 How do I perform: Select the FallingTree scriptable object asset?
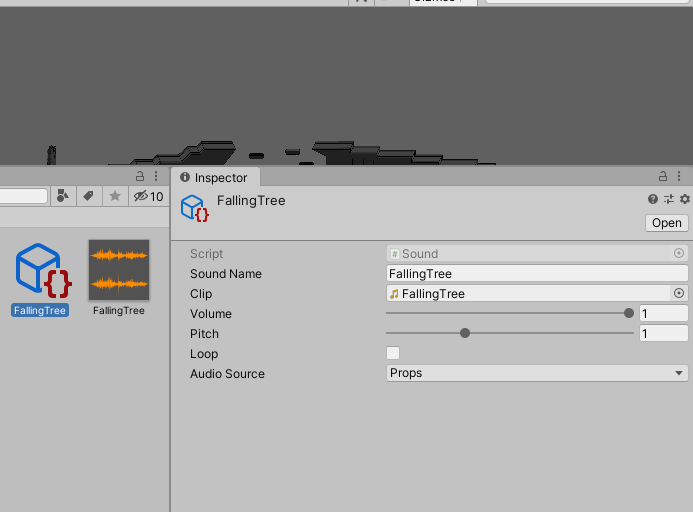pyautogui.click(x=40, y=279)
